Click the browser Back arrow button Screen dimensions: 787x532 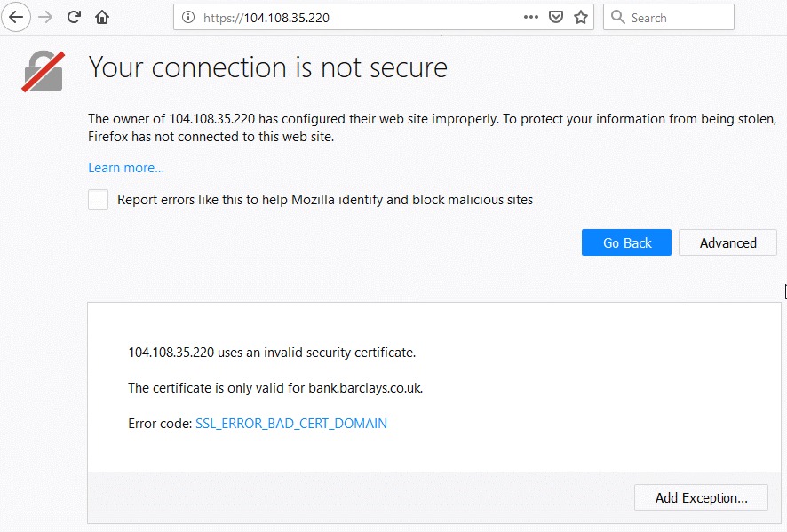pos(17,17)
